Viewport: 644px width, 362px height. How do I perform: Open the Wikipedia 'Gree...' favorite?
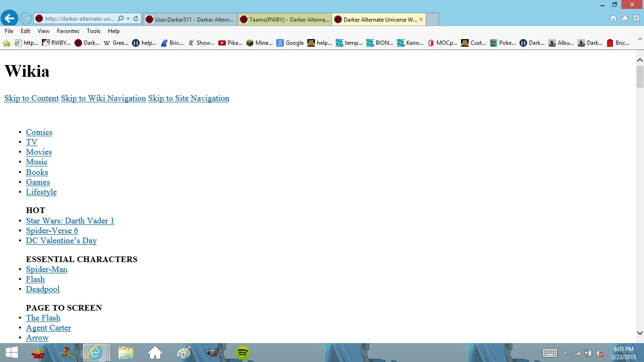pyautogui.click(x=116, y=42)
